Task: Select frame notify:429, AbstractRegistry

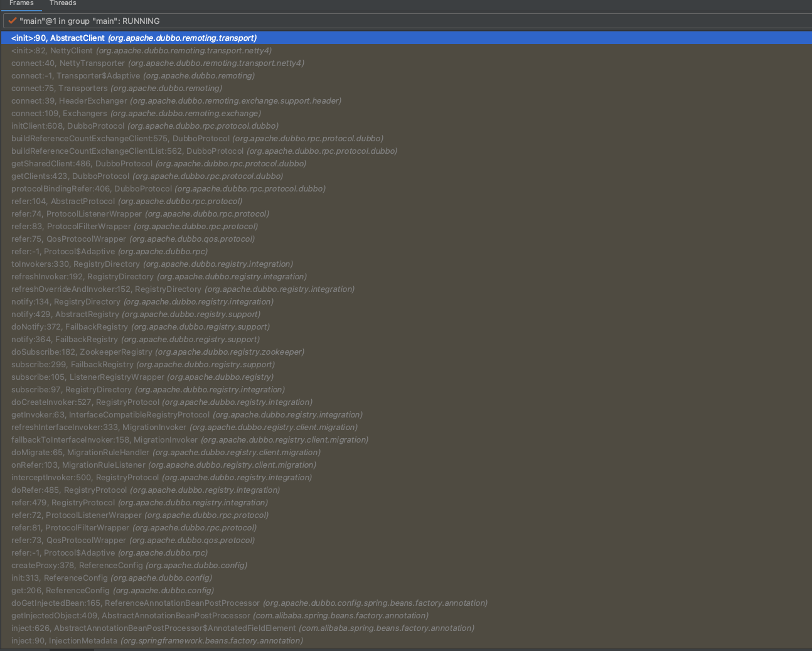Action: pyautogui.click(x=406, y=314)
